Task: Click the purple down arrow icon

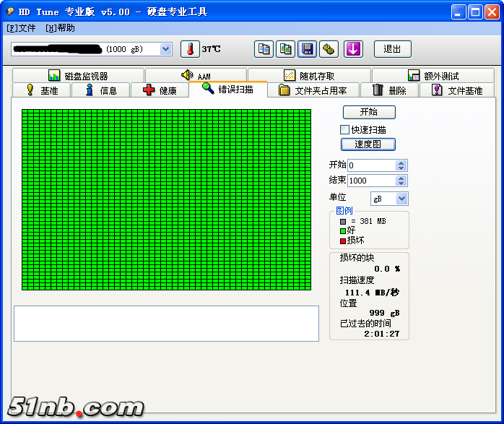Action: point(353,49)
